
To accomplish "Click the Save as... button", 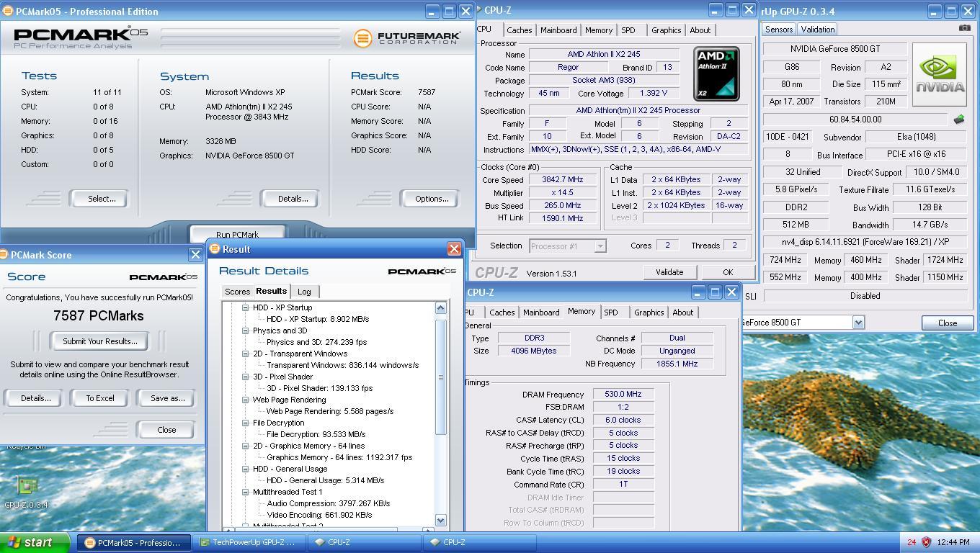I will tap(167, 398).
